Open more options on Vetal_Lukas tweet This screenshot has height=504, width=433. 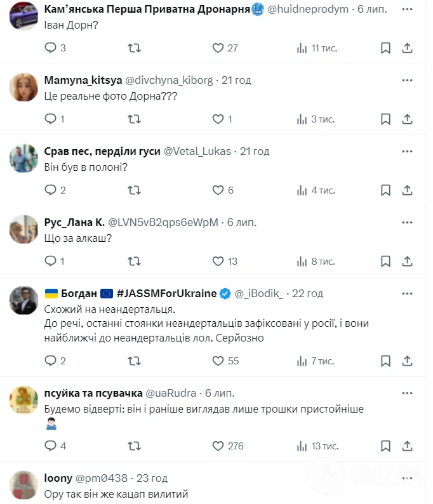(407, 152)
